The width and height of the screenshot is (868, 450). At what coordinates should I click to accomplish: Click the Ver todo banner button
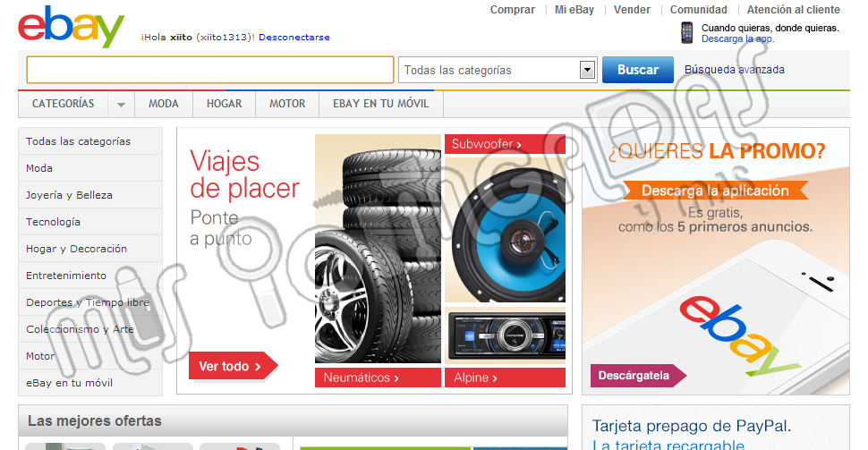coord(233,366)
